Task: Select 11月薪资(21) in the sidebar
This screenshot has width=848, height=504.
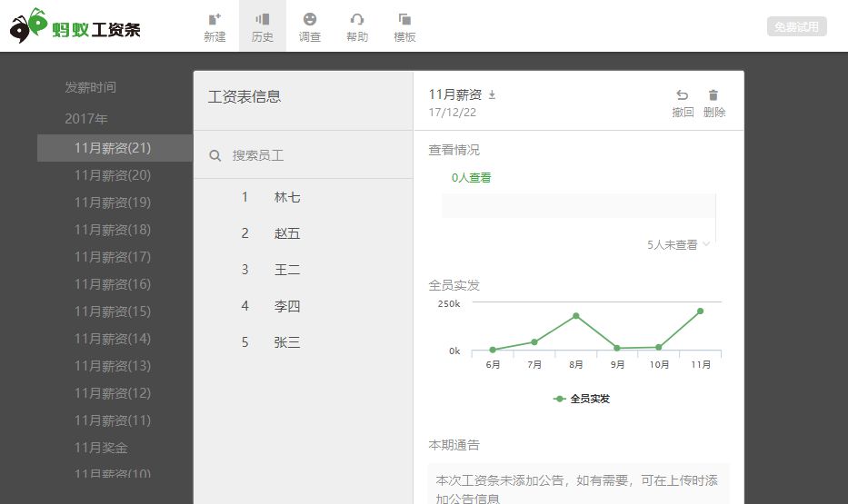Action: tap(115, 148)
